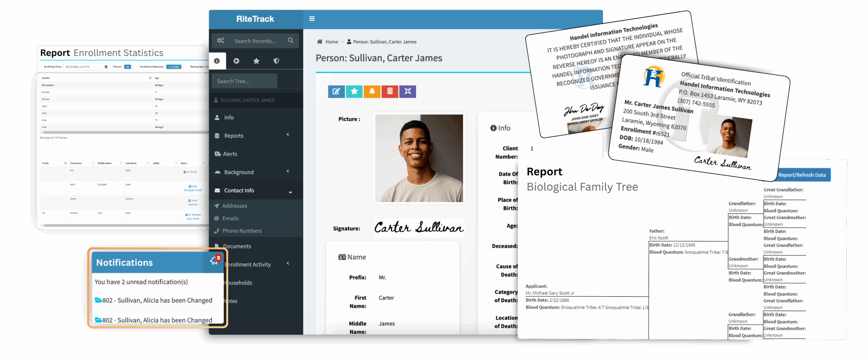Open the notifications megaphone icon with badge

(214, 261)
